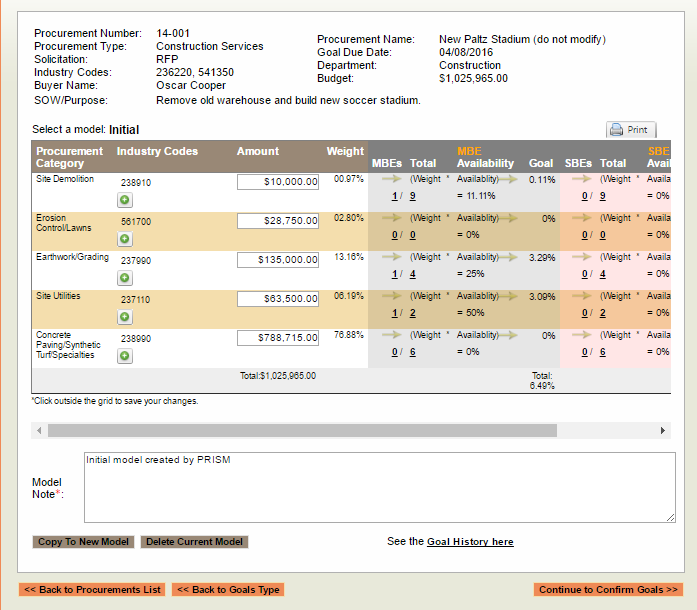Click the horizontal scrollbar left arrow
The image size is (697, 610).
[40, 430]
